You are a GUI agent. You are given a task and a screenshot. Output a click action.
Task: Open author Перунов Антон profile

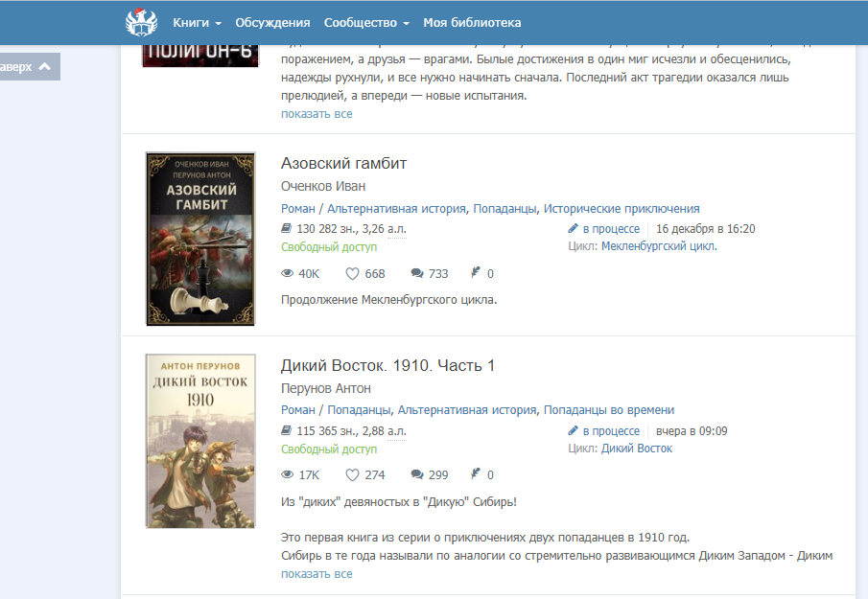[326, 388]
